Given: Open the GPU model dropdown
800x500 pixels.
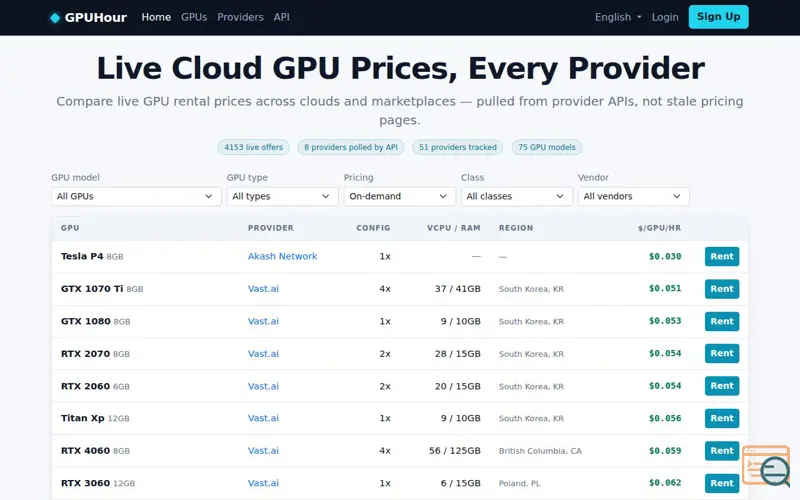Looking at the screenshot, I should point(136,196).
